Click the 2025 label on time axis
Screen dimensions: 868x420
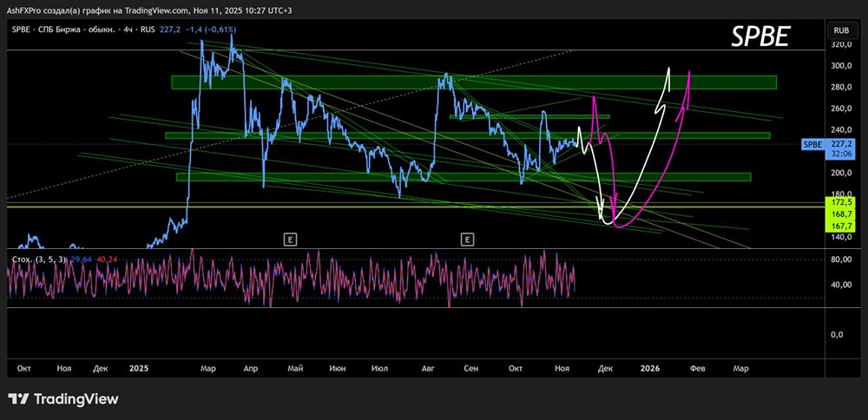click(x=140, y=368)
